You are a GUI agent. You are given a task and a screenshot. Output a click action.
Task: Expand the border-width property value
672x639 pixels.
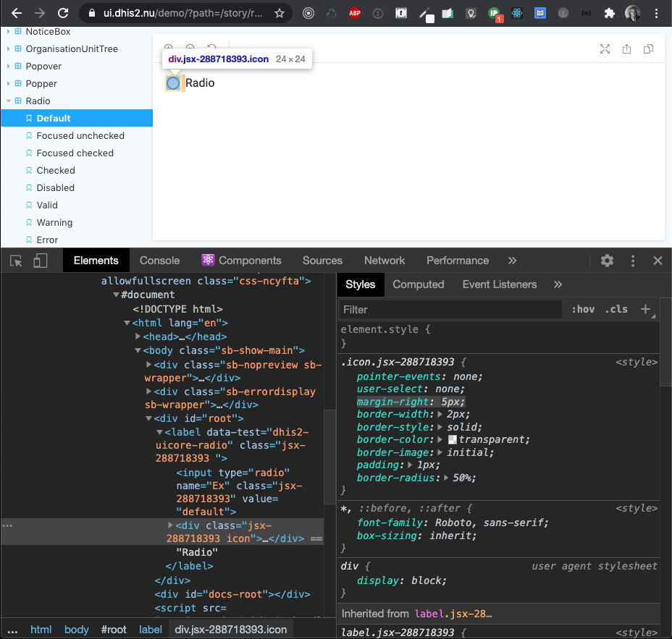coord(440,414)
